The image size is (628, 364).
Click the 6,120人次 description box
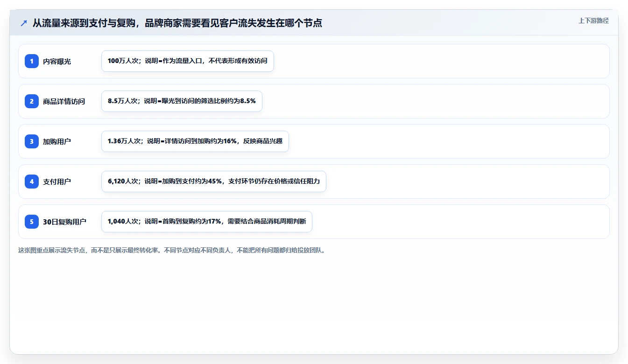(214, 182)
